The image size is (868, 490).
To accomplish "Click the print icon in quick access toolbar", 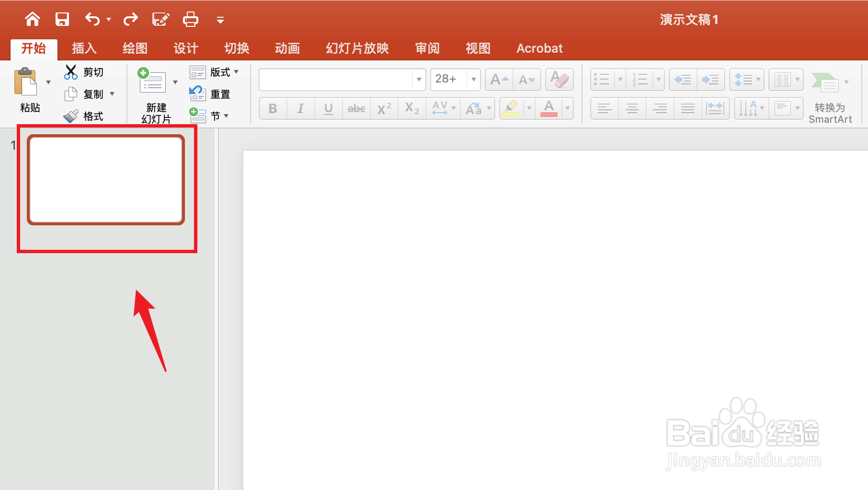I will click(x=191, y=19).
